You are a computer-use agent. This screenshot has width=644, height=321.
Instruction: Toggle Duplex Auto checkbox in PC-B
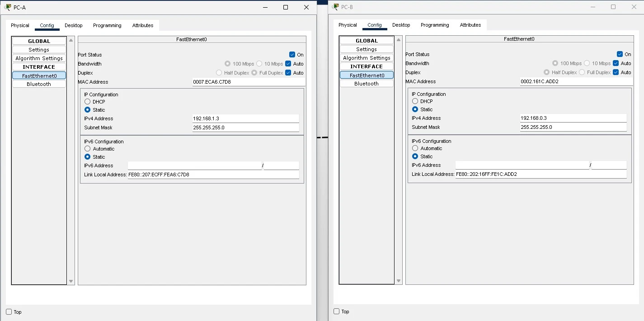(616, 72)
